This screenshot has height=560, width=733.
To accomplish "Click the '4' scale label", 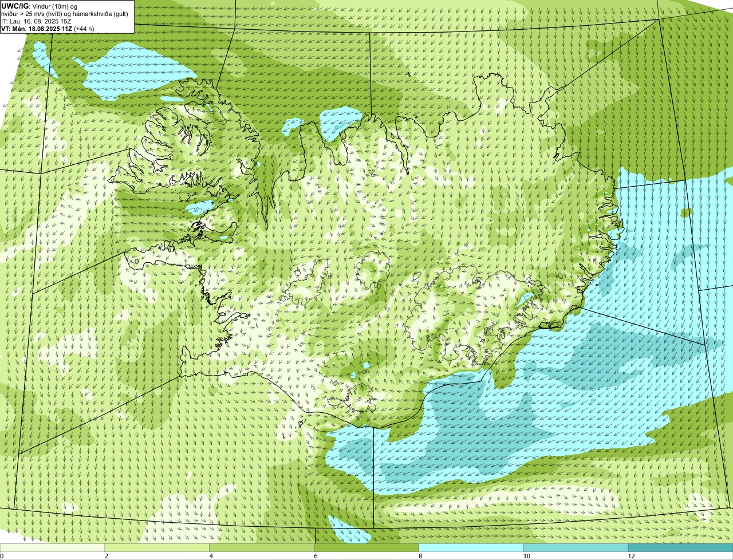I will 211,556.
